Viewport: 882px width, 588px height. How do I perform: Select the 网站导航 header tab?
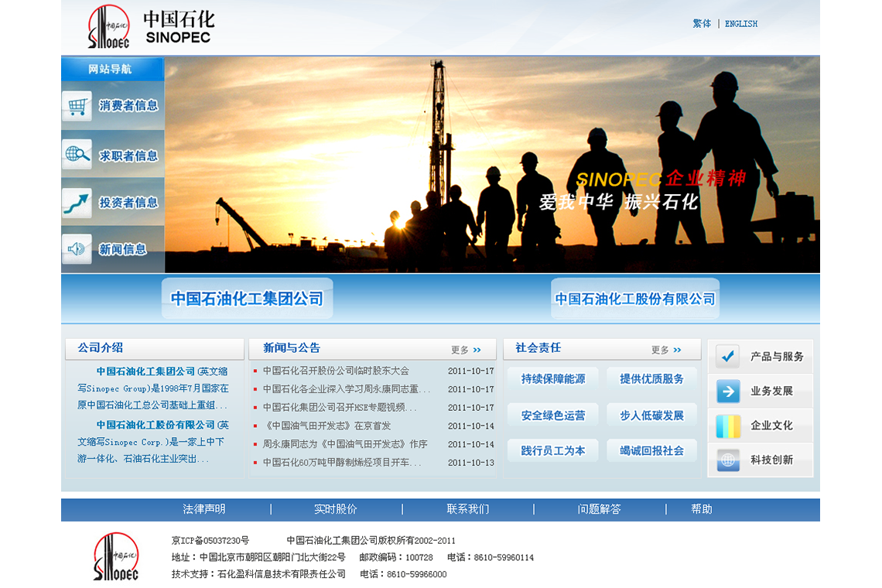click(112, 69)
